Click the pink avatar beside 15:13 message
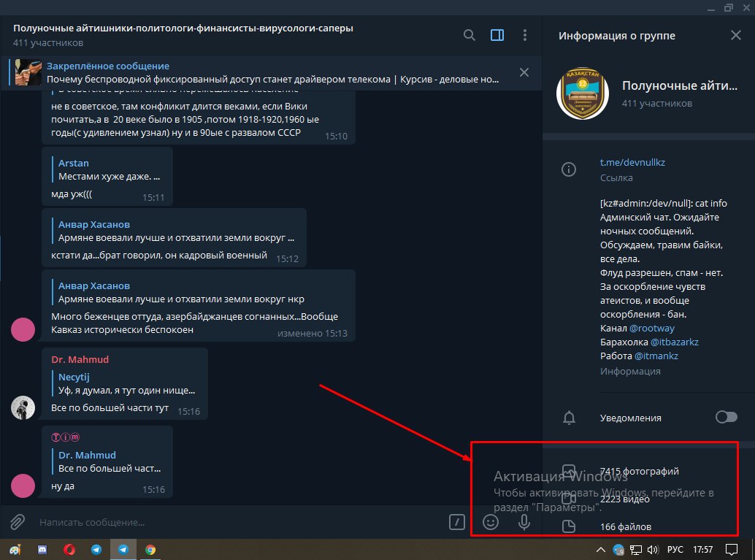755x560 pixels. tap(23, 330)
